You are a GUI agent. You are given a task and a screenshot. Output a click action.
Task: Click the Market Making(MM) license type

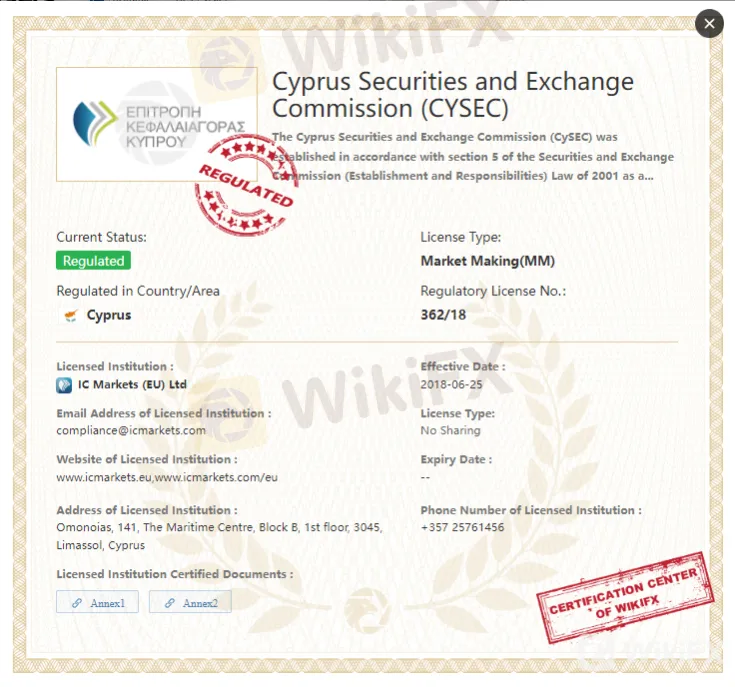point(488,261)
